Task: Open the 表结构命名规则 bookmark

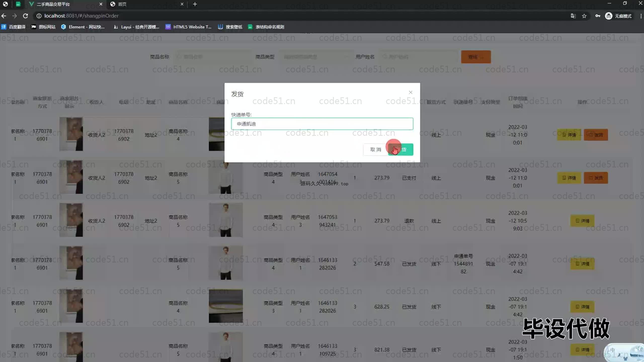Action: coord(266,27)
